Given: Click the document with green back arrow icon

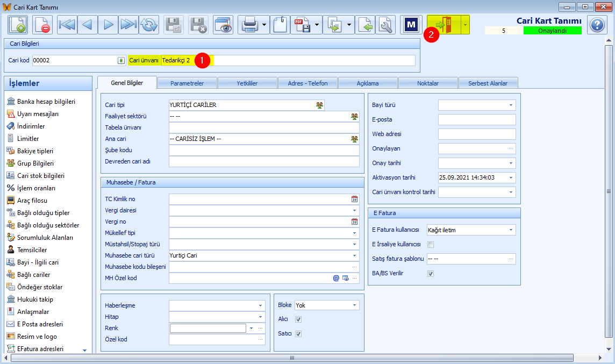Looking at the screenshot, I should tap(365, 25).
